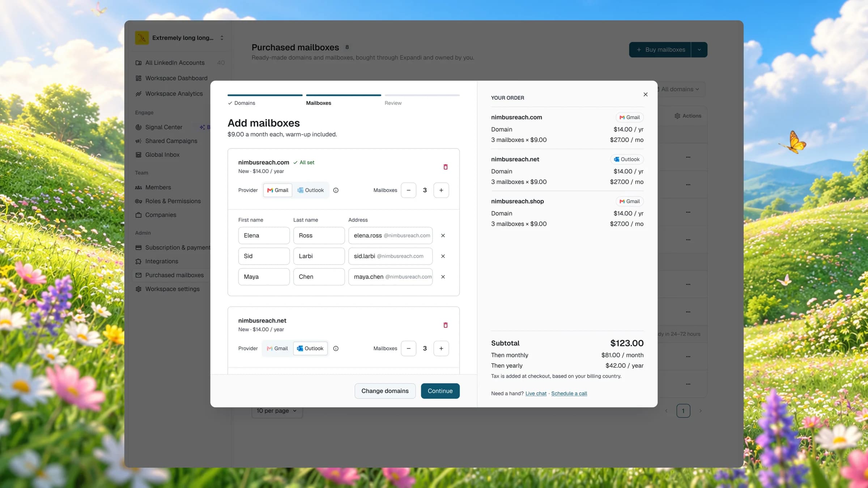Select Outlook provider for nimbusreach.net

coord(310,348)
